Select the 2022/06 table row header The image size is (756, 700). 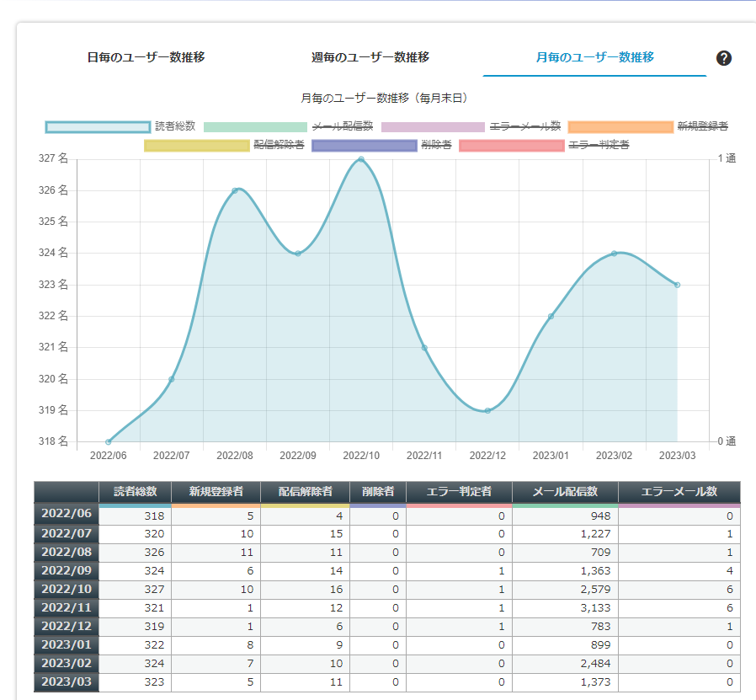click(67, 513)
